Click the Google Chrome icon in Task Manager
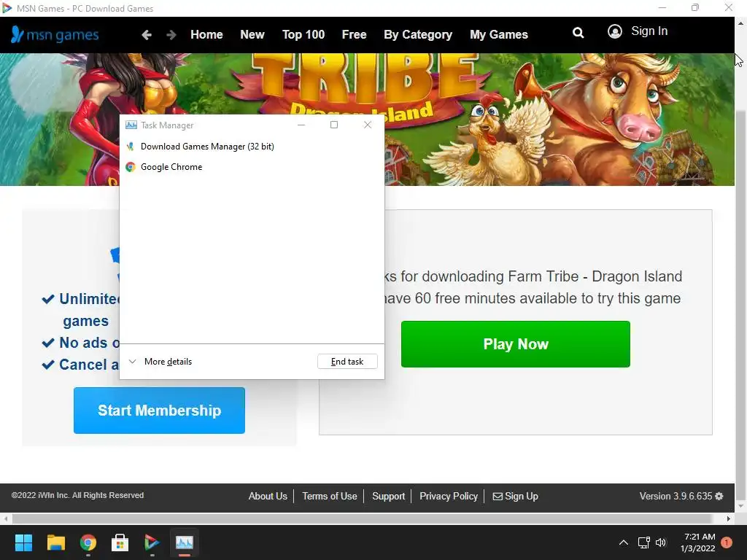Image resolution: width=747 pixels, height=560 pixels. coord(130,167)
